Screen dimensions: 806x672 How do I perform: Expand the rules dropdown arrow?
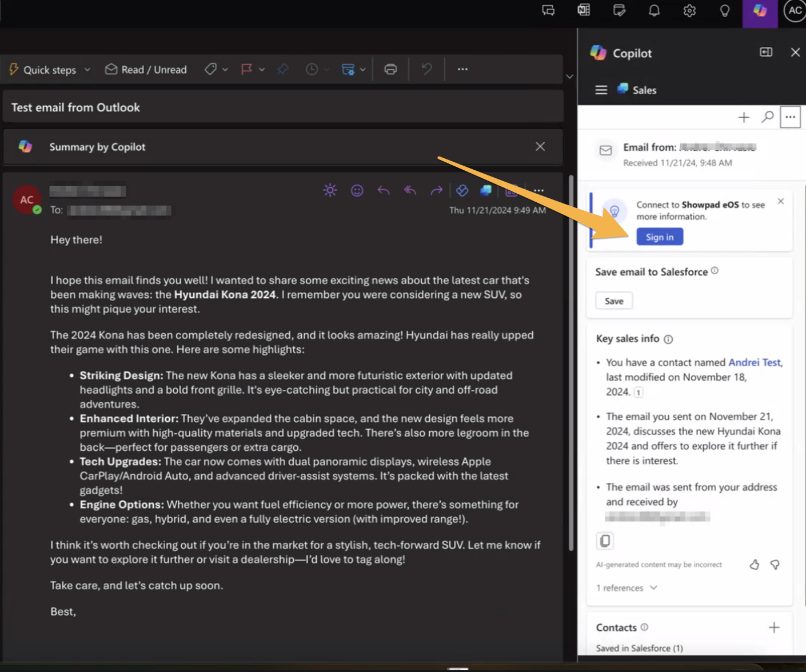pos(363,70)
